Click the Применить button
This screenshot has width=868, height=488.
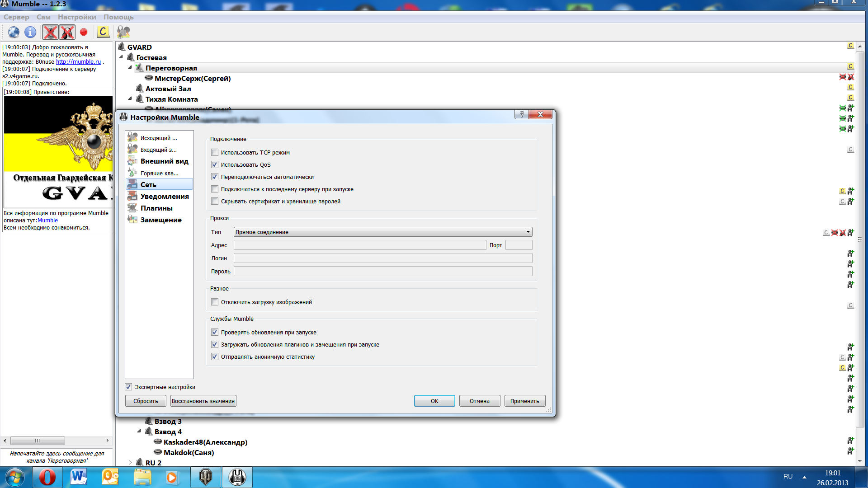[524, 401]
